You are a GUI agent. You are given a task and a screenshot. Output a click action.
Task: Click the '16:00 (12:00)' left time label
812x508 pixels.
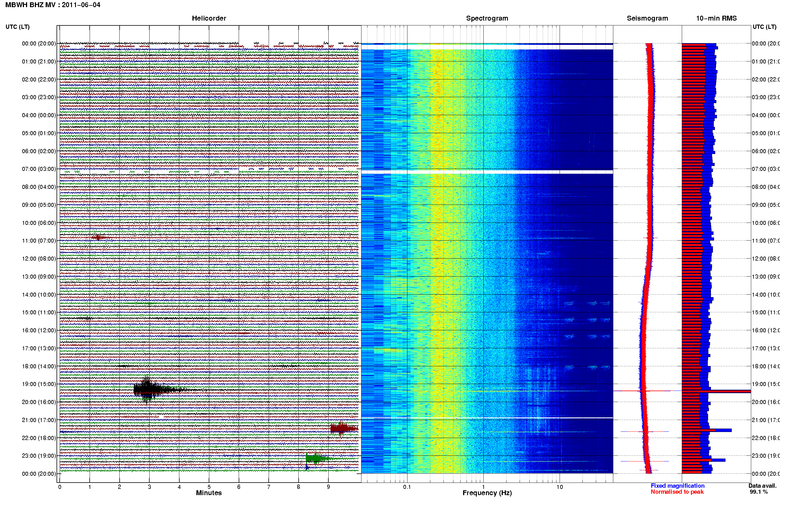(39, 330)
